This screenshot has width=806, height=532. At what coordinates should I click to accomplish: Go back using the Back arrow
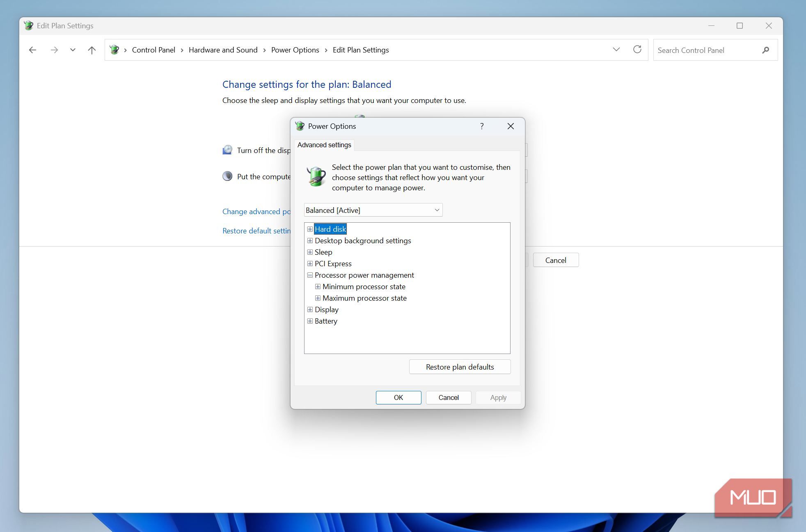coord(32,50)
